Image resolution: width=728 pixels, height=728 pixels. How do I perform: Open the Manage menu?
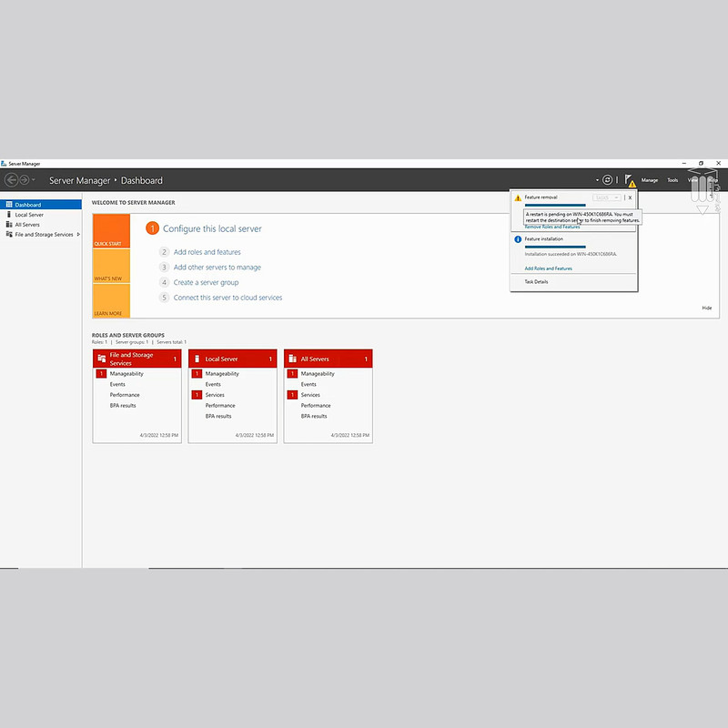(650, 180)
